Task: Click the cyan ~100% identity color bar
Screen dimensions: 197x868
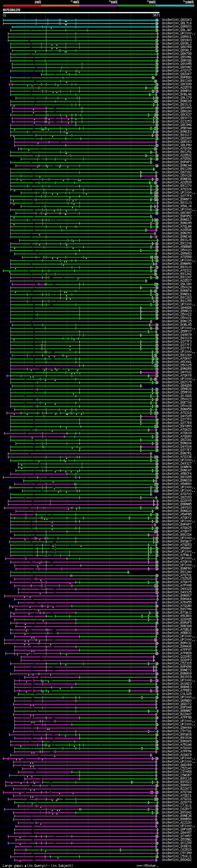Action: (x=175, y=6)
